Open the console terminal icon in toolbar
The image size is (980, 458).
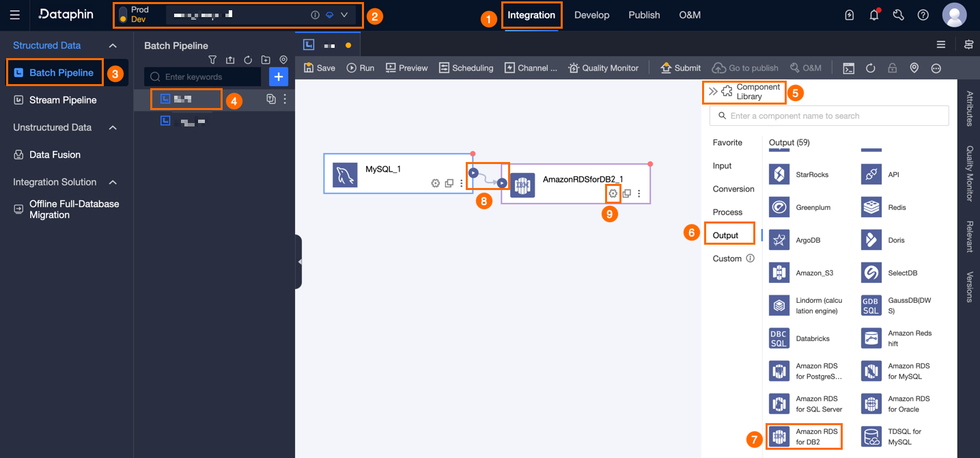(x=848, y=68)
